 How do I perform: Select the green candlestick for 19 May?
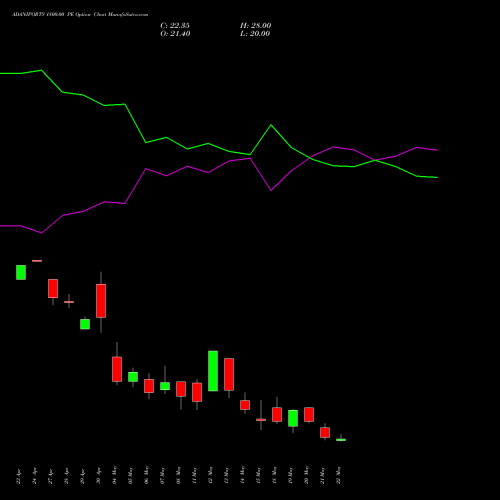[293, 418]
